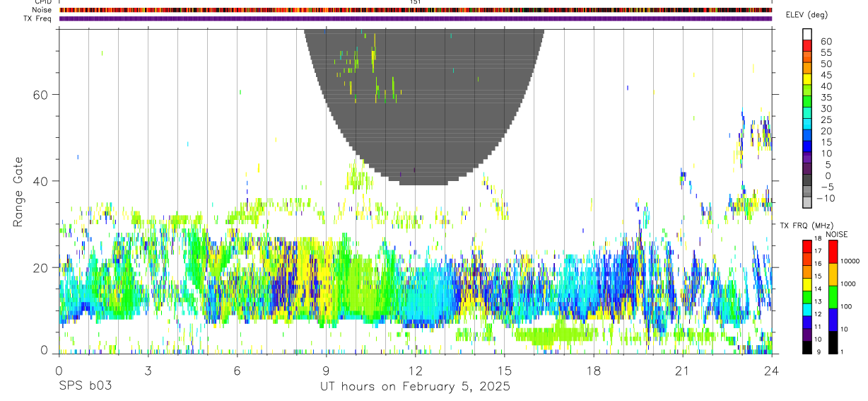Click the '3' tick on UT hours axis
The width and height of the screenshot is (868, 401).
147,371
